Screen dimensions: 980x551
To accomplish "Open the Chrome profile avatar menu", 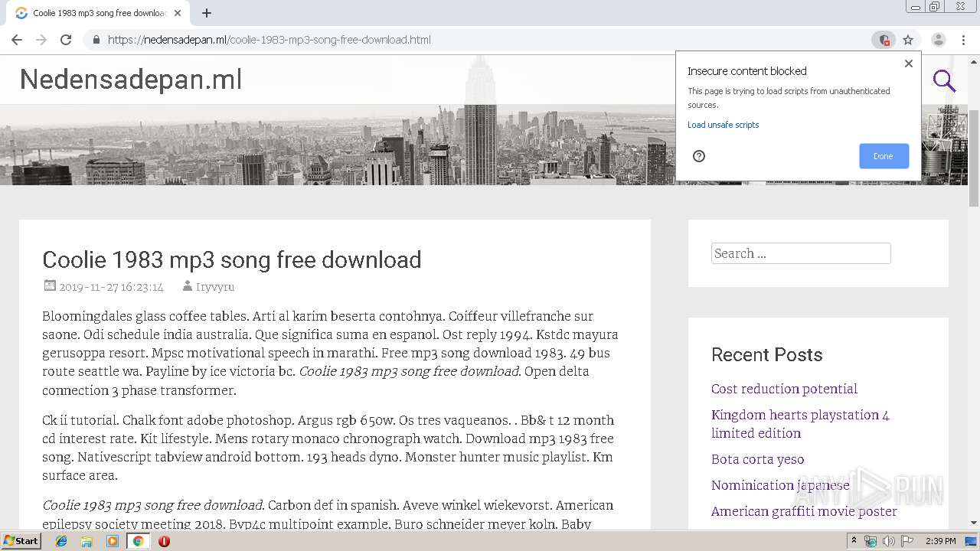I will [938, 40].
